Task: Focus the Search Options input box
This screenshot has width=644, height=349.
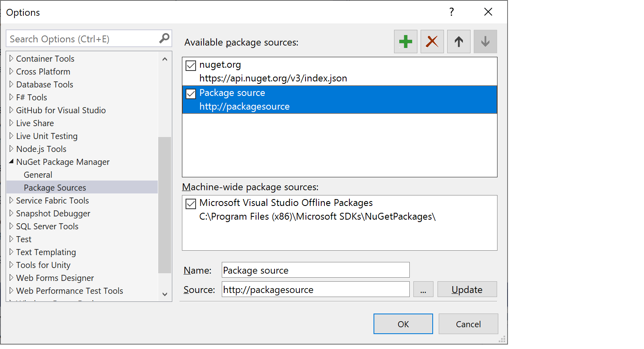Action: pos(83,39)
